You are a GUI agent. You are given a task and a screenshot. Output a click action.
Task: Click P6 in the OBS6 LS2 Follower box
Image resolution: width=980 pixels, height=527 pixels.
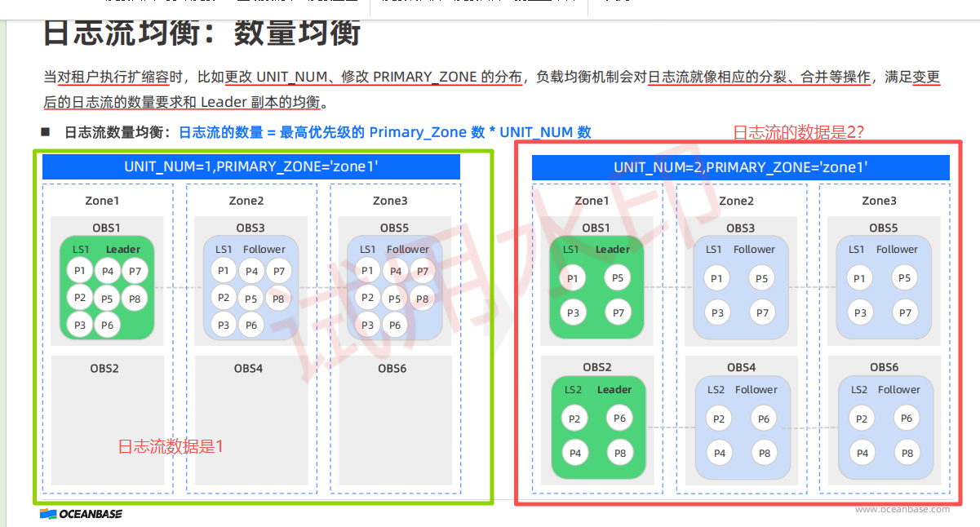pos(906,418)
